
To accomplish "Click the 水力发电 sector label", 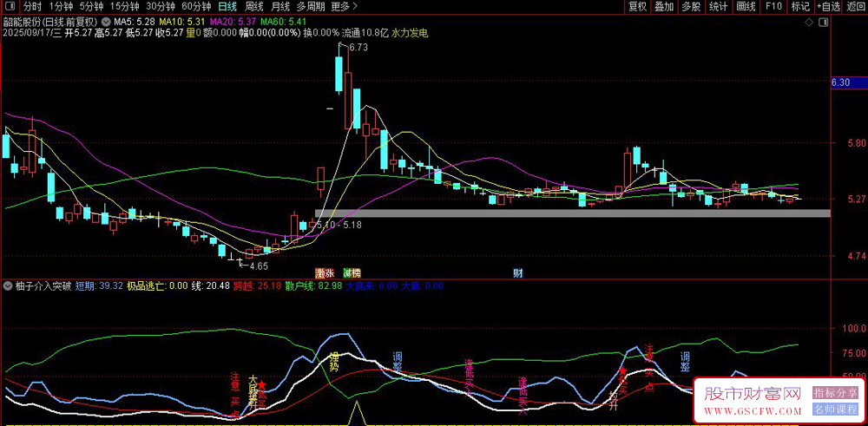I will pyautogui.click(x=410, y=33).
